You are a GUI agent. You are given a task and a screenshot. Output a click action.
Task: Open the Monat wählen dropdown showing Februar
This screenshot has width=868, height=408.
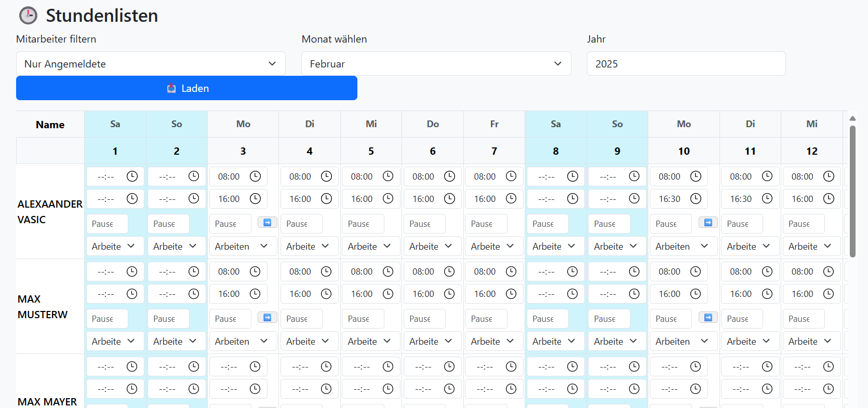436,64
